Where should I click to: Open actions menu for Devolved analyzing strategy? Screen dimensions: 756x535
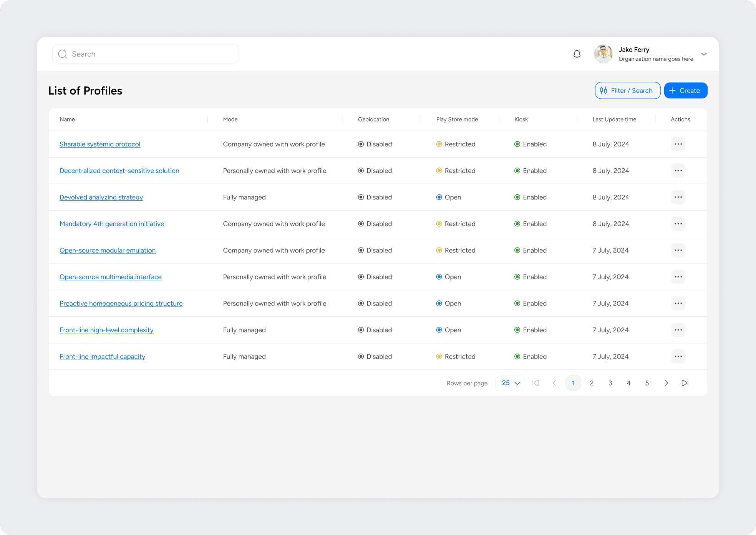click(x=678, y=197)
